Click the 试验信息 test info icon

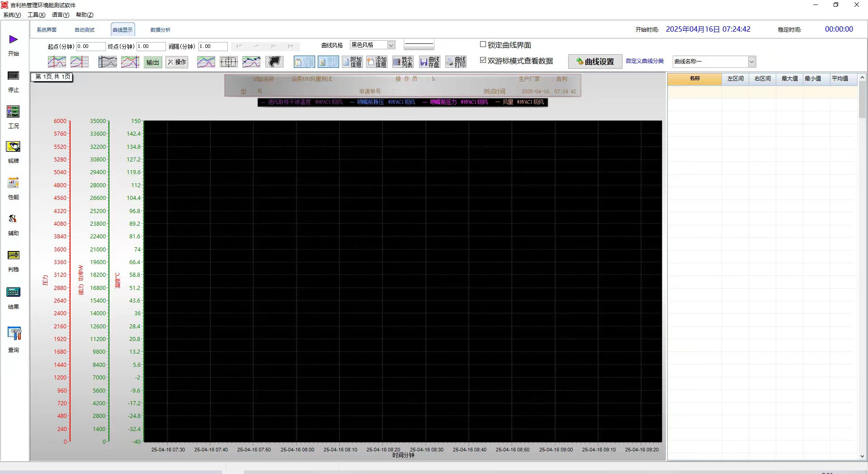coord(304,62)
